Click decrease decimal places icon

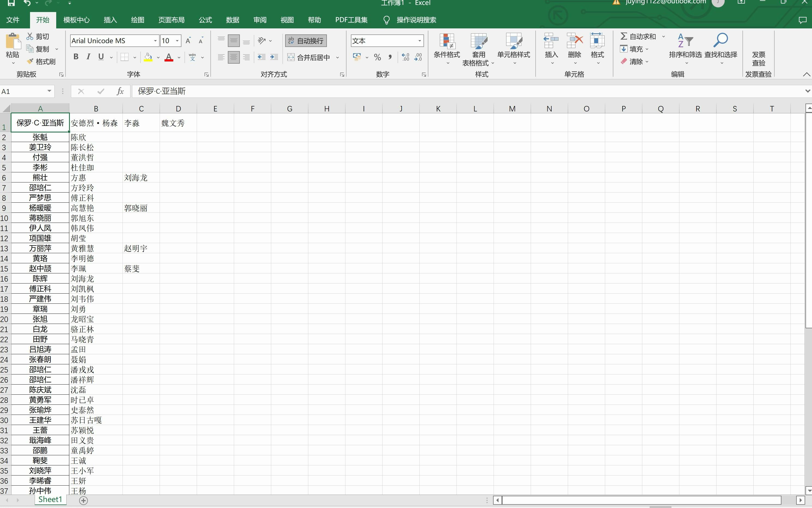418,57
